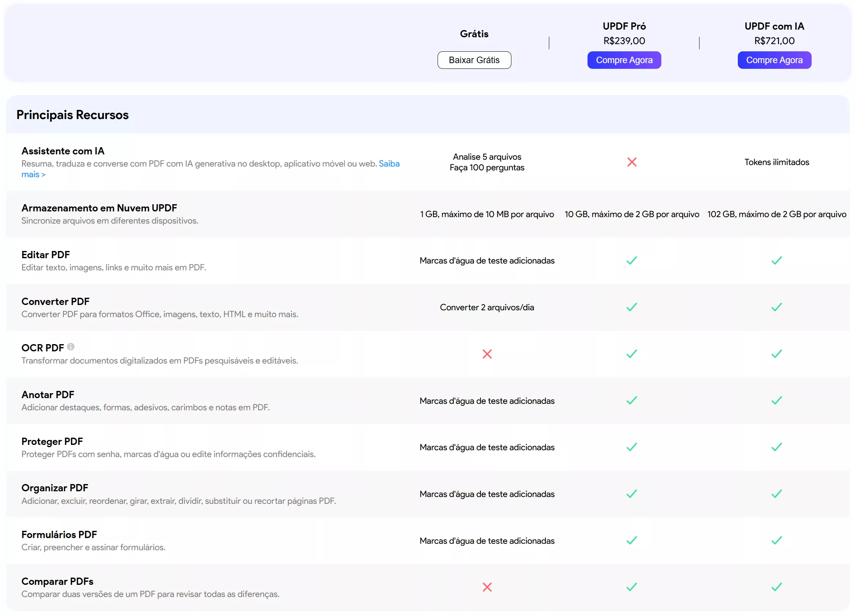Viewport: 855px width, 616px height.
Task: Click Compre Agora for UPDF Pró
Action: (624, 60)
